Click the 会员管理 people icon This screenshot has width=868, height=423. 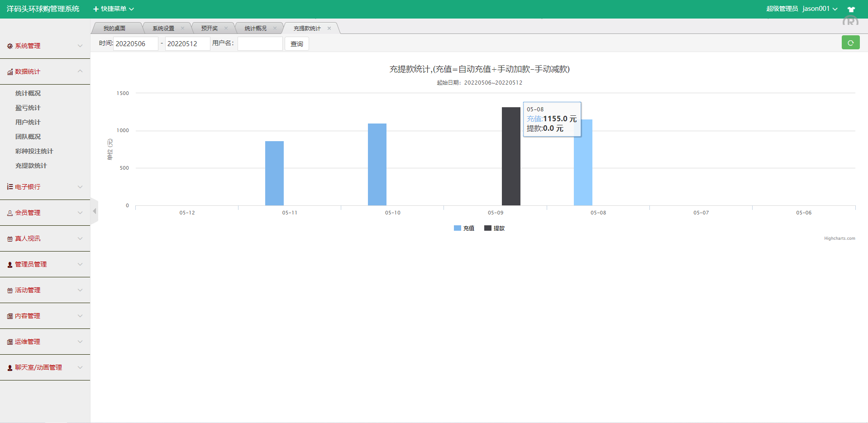tap(9, 212)
